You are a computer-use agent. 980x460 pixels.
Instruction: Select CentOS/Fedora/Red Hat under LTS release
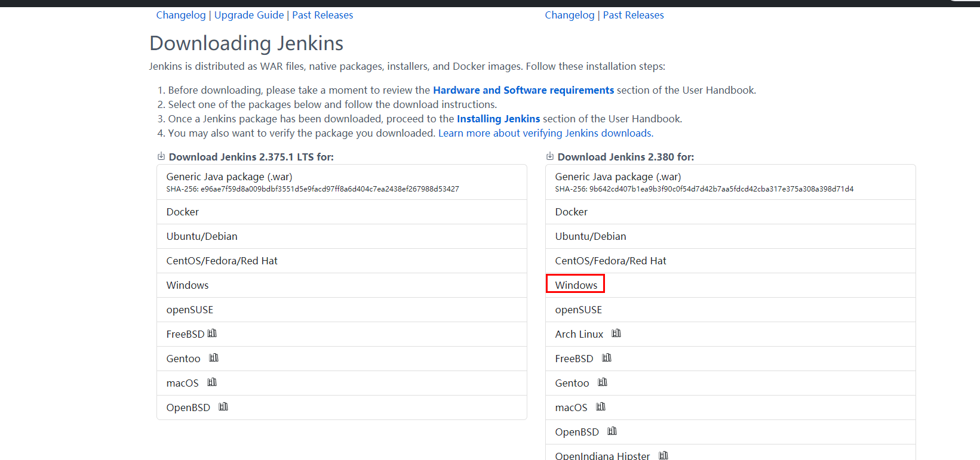click(342, 261)
